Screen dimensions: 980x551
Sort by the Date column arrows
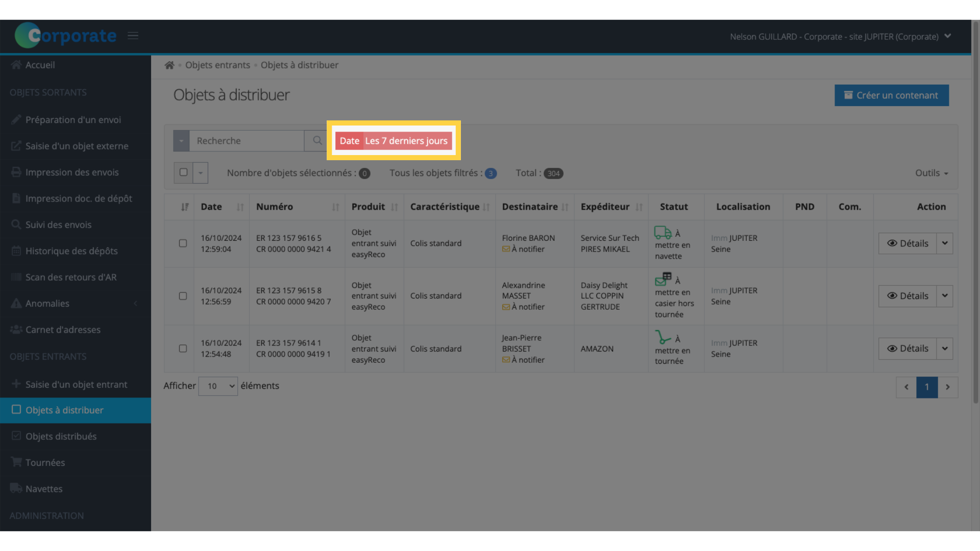coord(240,207)
